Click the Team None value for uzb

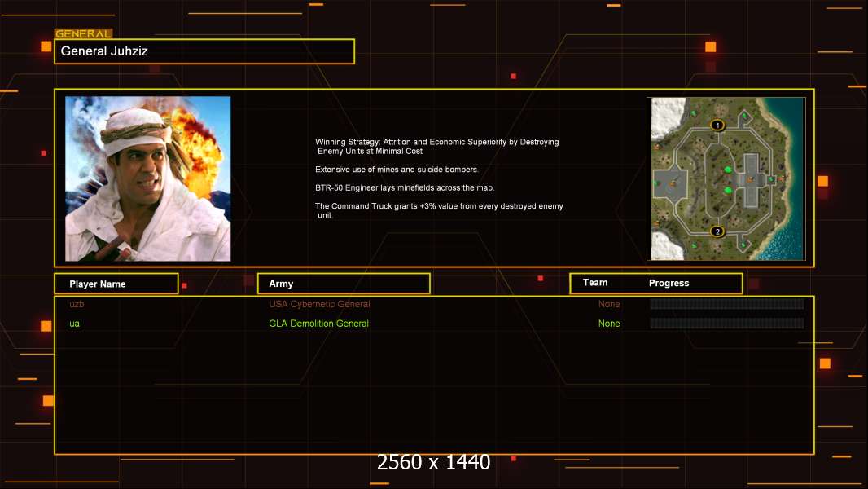(609, 304)
